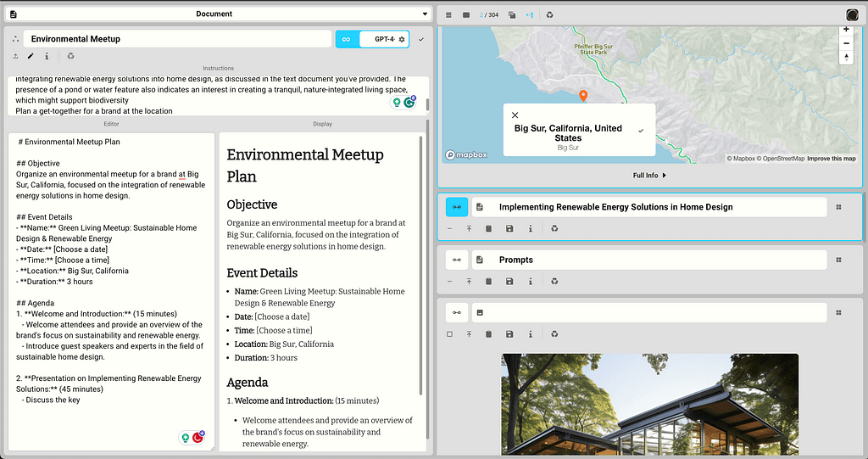868x459 pixels.
Task: Click the Display pane scrollbar
Action: coord(420,266)
